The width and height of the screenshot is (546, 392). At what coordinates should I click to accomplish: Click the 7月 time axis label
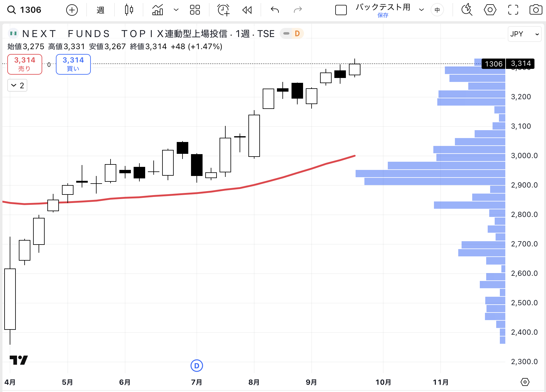point(196,382)
